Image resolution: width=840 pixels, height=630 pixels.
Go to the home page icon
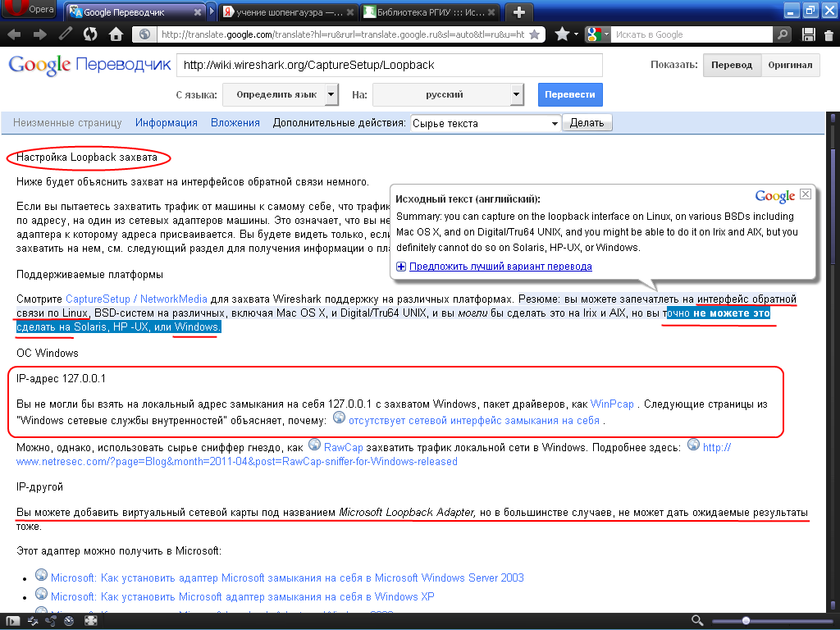(116, 34)
